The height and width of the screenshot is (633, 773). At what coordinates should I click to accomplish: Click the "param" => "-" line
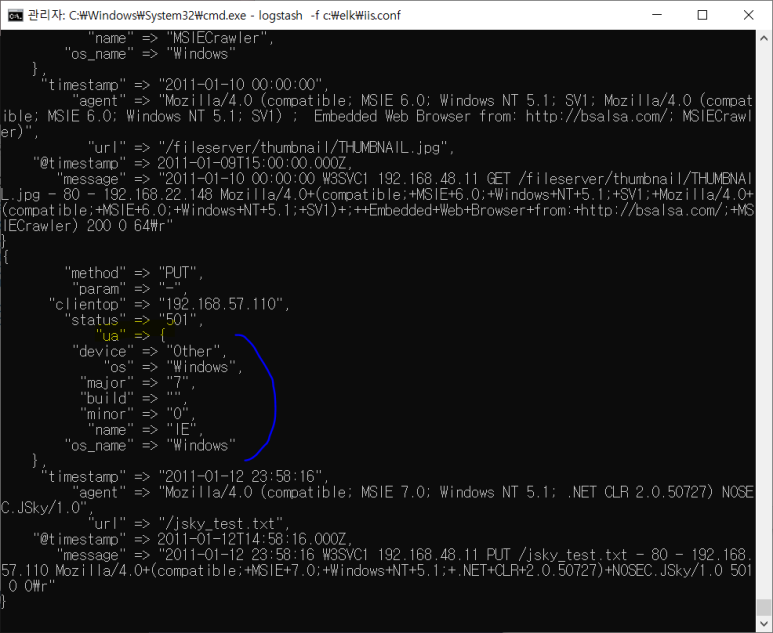pos(130,288)
